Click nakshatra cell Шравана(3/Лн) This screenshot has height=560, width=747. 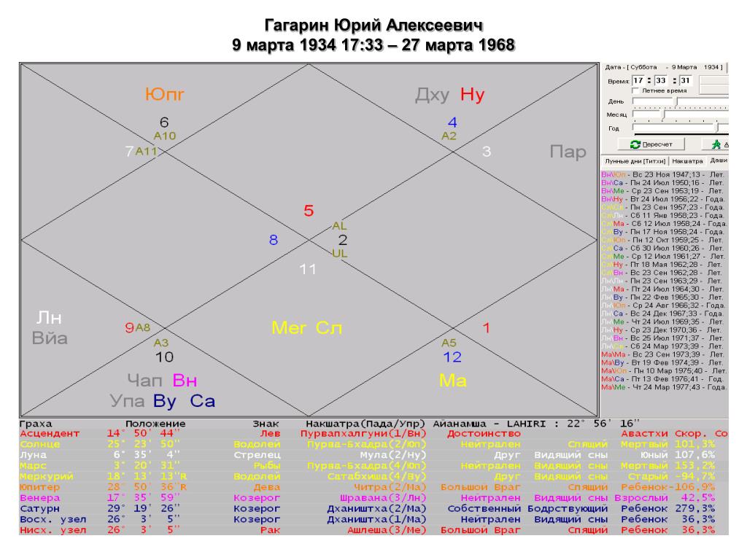point(383,498)
